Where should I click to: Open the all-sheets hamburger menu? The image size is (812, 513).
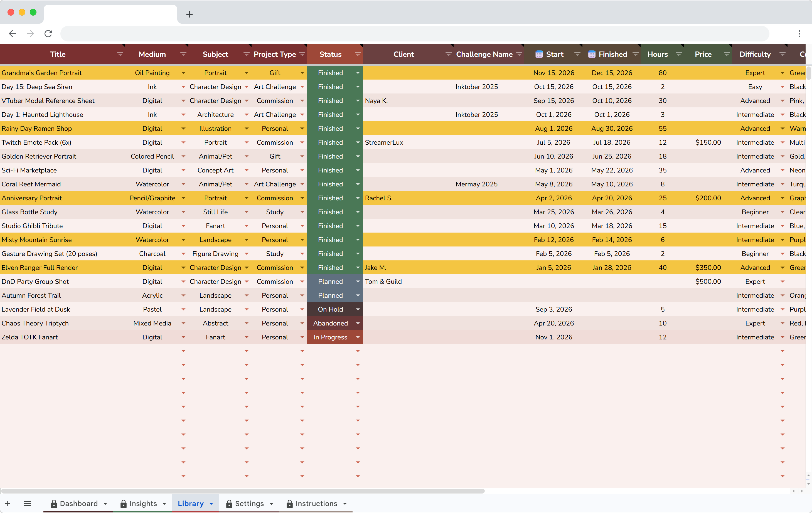coord(28,504)
